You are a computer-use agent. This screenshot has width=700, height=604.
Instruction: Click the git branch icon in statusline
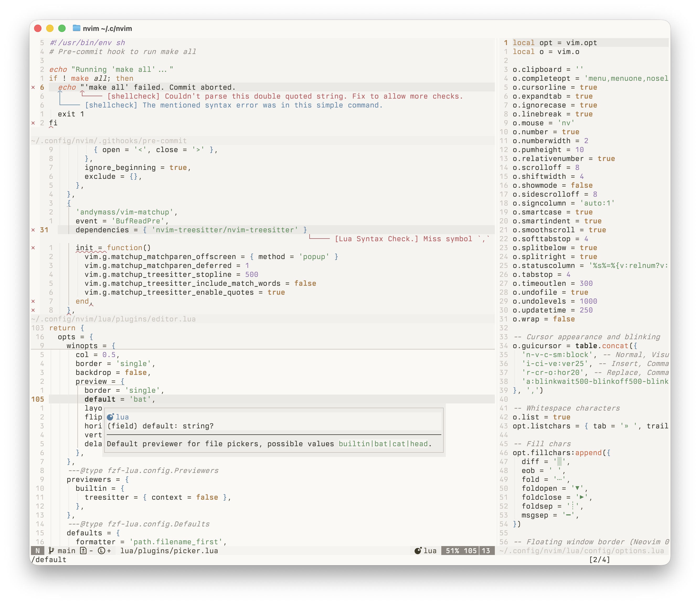click(51, 551)
